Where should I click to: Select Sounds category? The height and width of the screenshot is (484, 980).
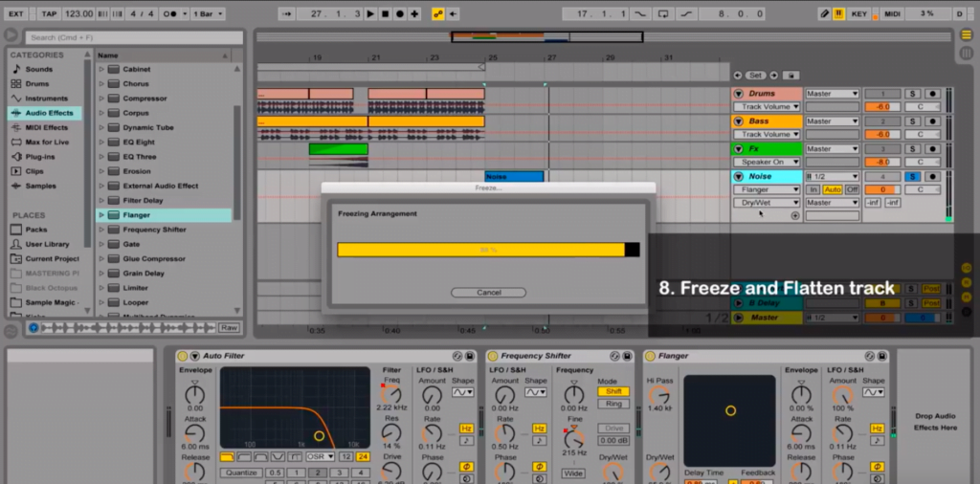tap(38, 69)
